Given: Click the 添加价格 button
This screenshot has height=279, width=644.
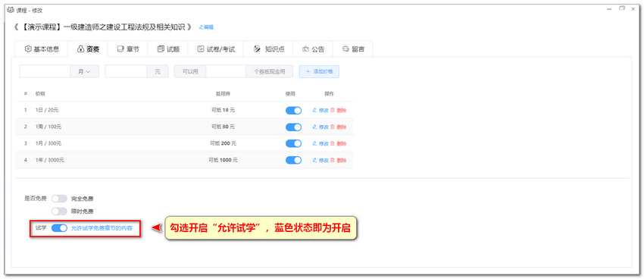Looking at the screenshot, I should (319, 71).
